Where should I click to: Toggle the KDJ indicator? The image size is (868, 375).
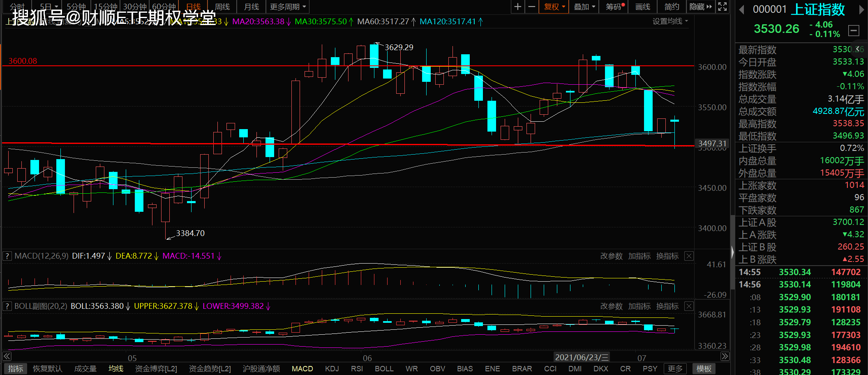point(332,368)
